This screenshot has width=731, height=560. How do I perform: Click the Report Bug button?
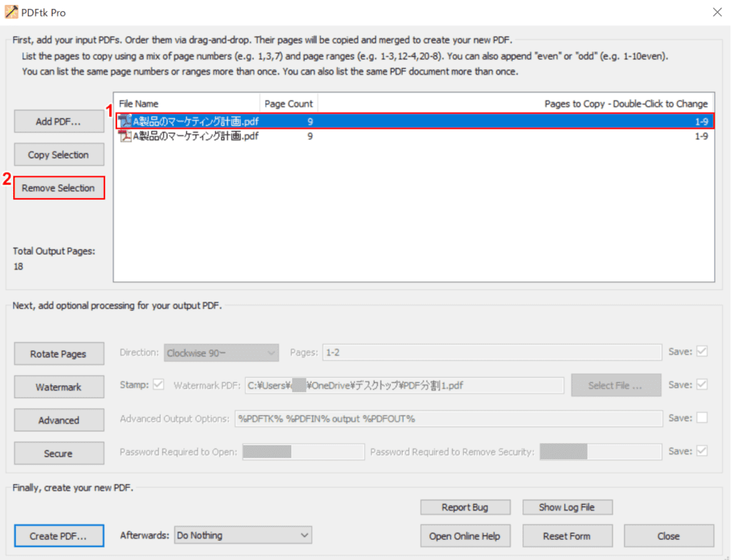click(x=465, y=507)
